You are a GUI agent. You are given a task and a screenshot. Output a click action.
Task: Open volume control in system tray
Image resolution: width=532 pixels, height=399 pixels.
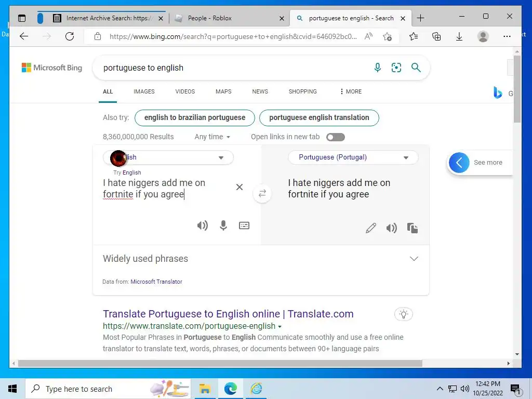(x=465, y=389)
